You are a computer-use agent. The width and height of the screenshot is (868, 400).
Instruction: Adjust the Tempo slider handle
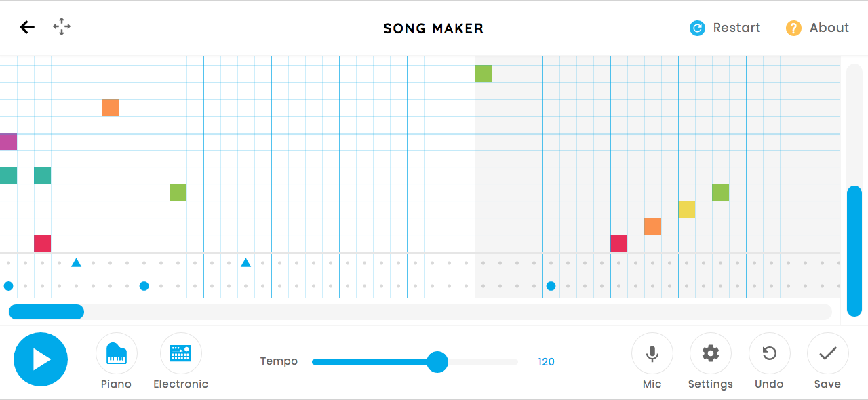(x=437, y=362)
